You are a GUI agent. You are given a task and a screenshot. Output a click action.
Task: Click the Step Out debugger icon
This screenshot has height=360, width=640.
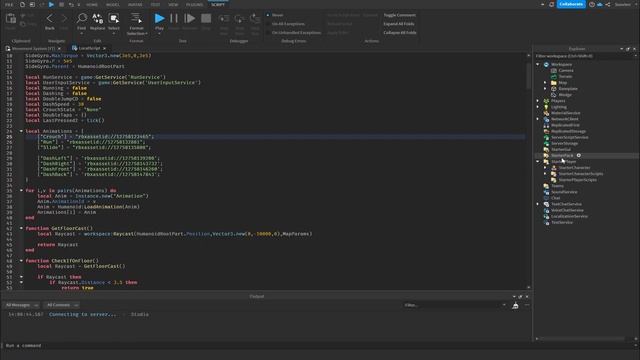[x=255, y=19]
